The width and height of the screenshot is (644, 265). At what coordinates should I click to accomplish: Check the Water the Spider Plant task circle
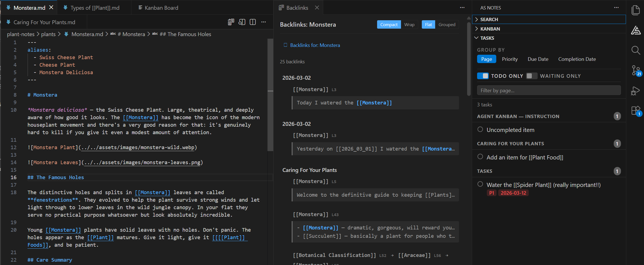480,184
